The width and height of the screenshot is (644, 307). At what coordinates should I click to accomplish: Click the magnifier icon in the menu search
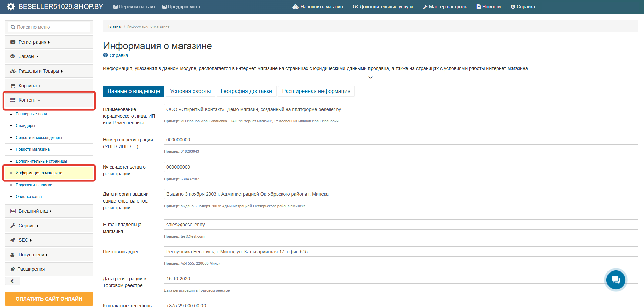[13, 27]
